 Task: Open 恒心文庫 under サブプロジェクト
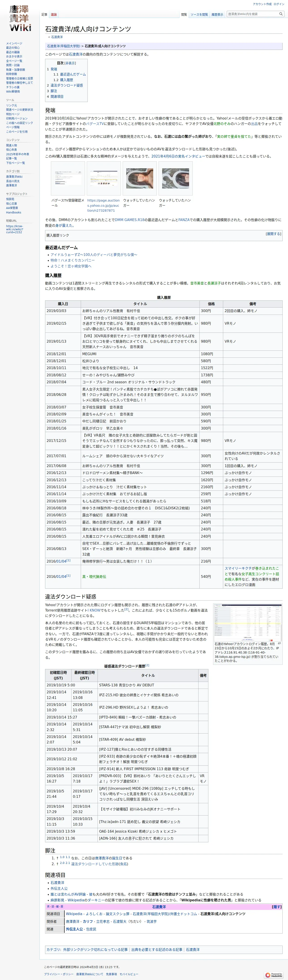(x=11, y=204)
